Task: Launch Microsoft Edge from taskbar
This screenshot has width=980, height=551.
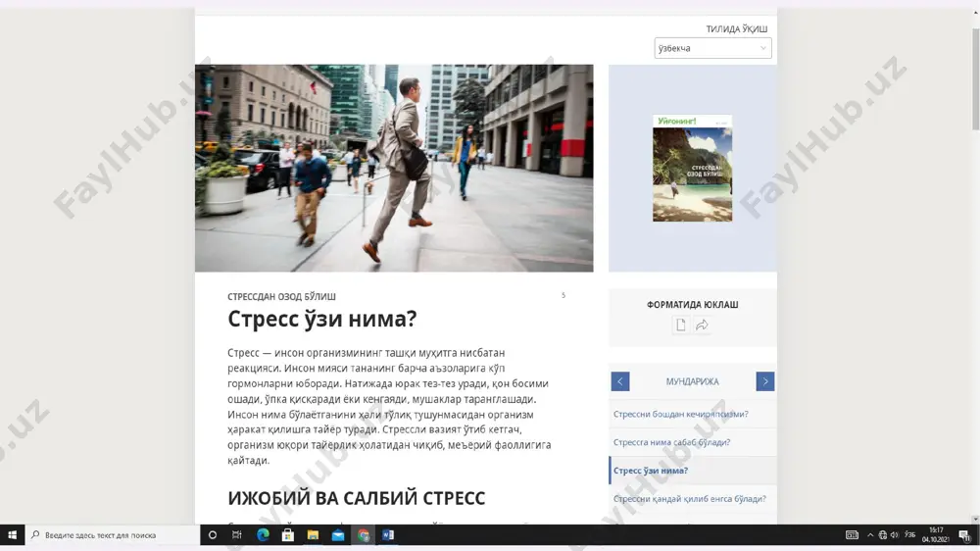Action: 263,534
